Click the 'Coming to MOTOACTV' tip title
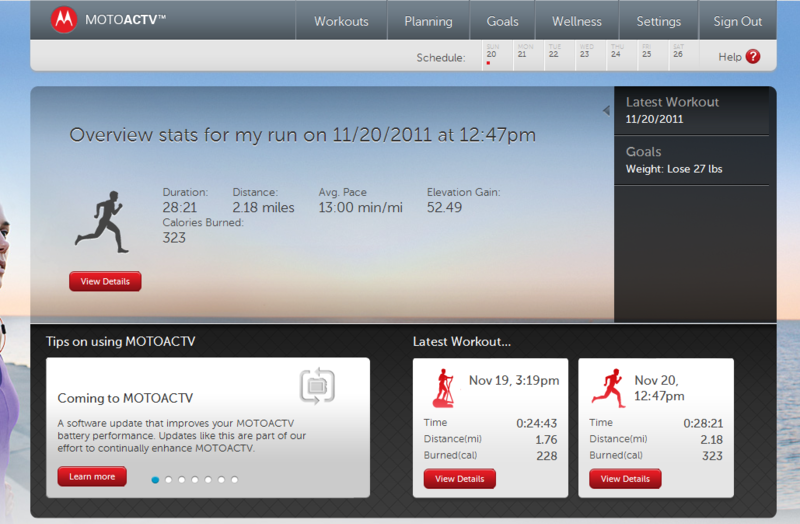This screenshot has height=524, width=800. [125, 398]
